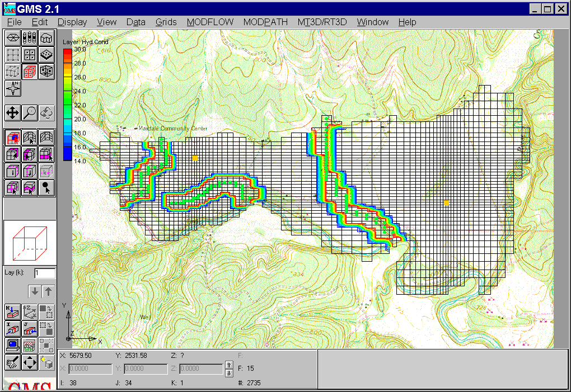Image resolution: width=571 pixels, height=392 pixels.
Task: Open the Grids menu
Action: (x=166, y=22)
